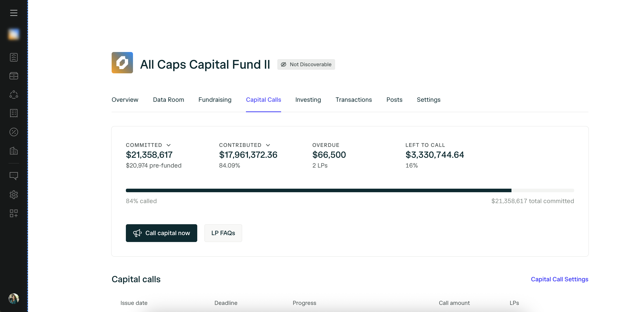Click the percent discount sidebar icon
This screenshot has height=312, width=644.
14,132
